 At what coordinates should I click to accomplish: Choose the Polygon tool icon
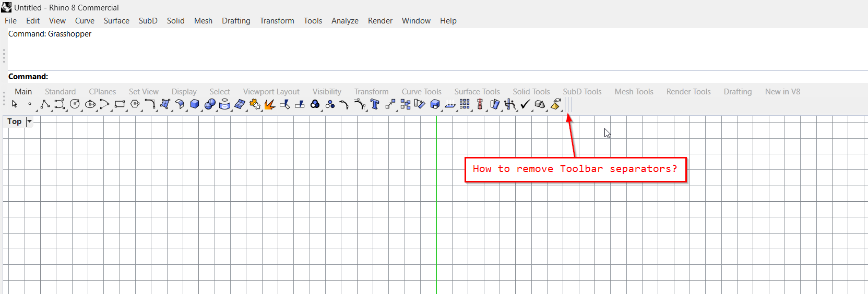(x=135, y=104)
